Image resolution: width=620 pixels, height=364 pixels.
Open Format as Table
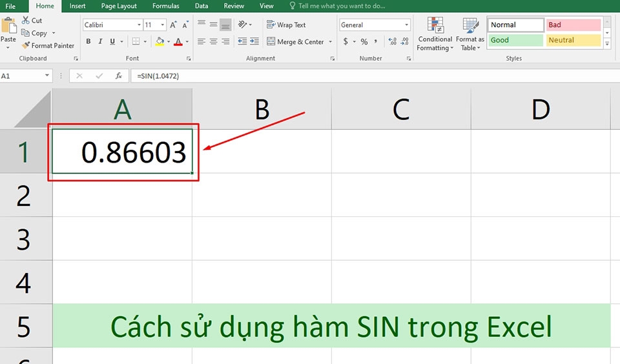(x=470, y=34)
